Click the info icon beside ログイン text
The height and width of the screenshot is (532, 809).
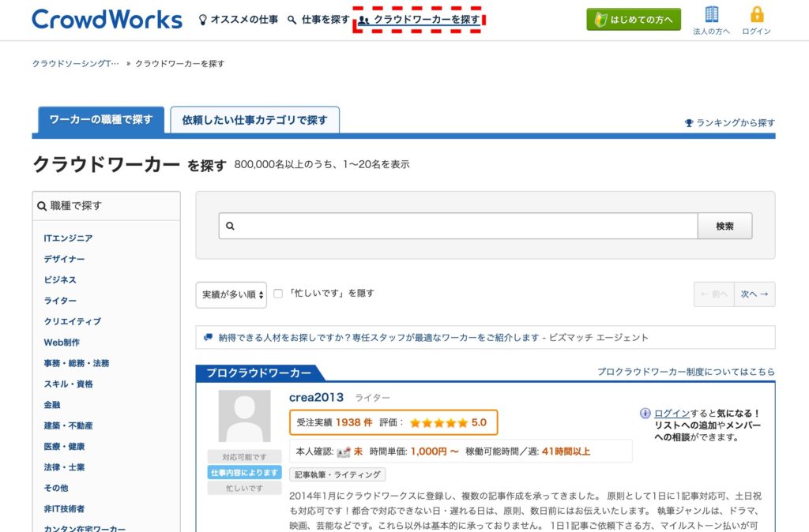tap(645, 414)
